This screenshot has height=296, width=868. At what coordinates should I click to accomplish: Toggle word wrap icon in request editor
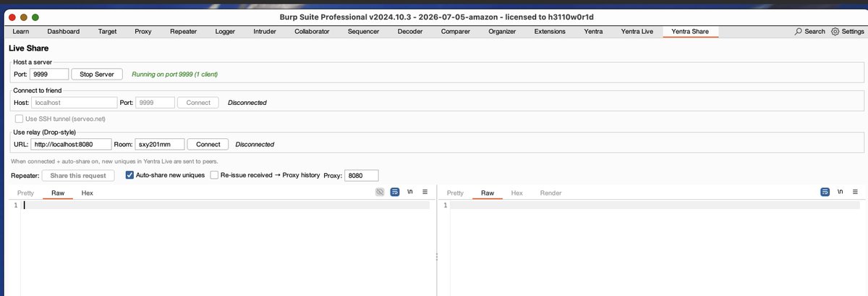(x=395, y=192)
